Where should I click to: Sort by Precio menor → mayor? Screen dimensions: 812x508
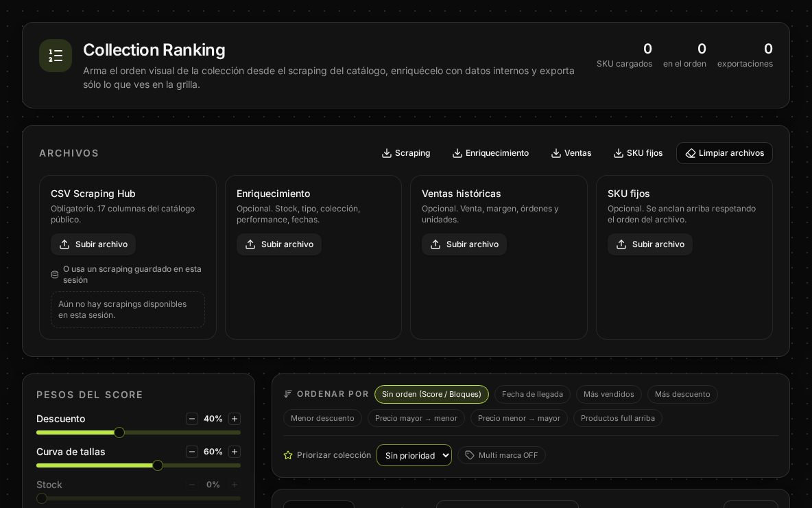point(519,418)
